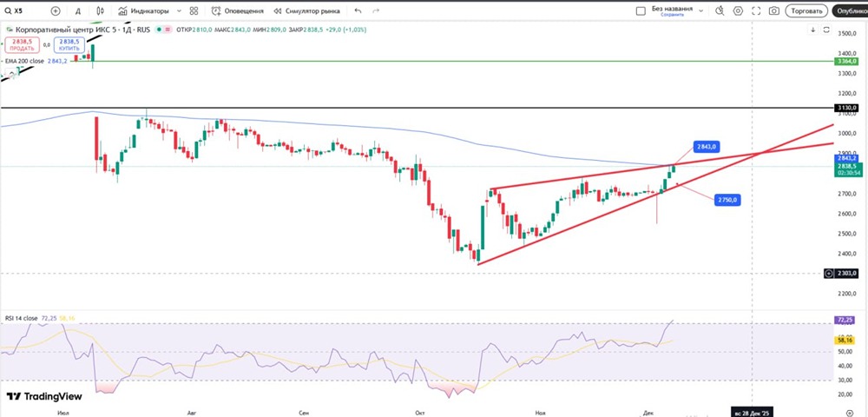Open chart layout selection square icon
Viewport: 868px width, 417px height.
click(x=641, y=10)
